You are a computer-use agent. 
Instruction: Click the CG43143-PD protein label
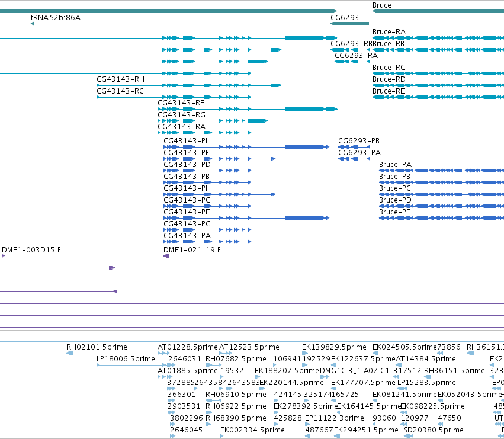[x=187, y=165]
